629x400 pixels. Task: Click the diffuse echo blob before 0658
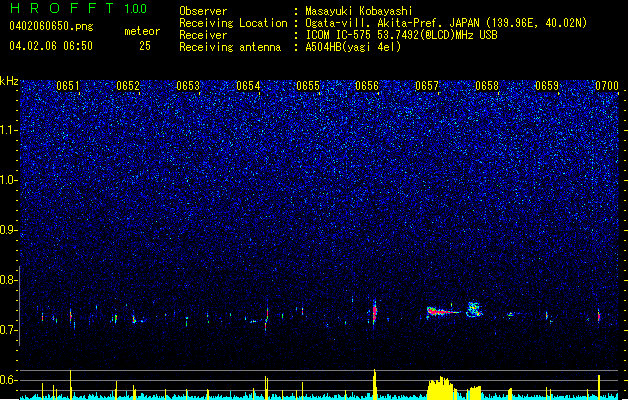[x=474, y=309]
